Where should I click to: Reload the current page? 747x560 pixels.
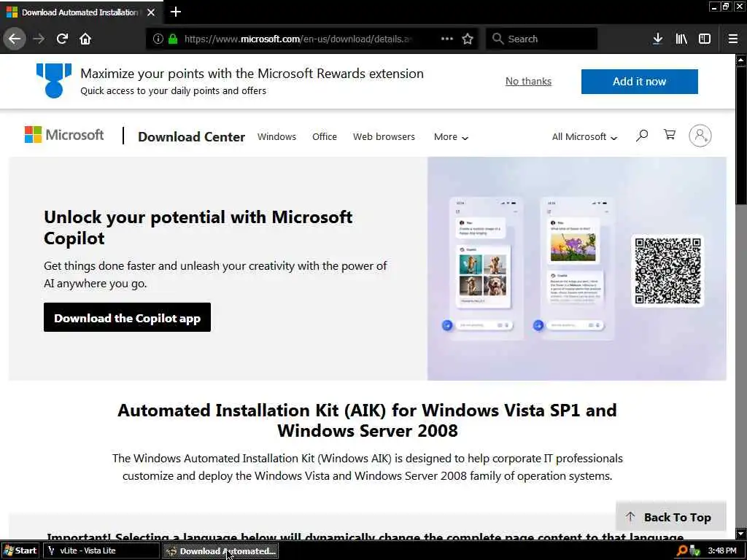pos(62,39)
